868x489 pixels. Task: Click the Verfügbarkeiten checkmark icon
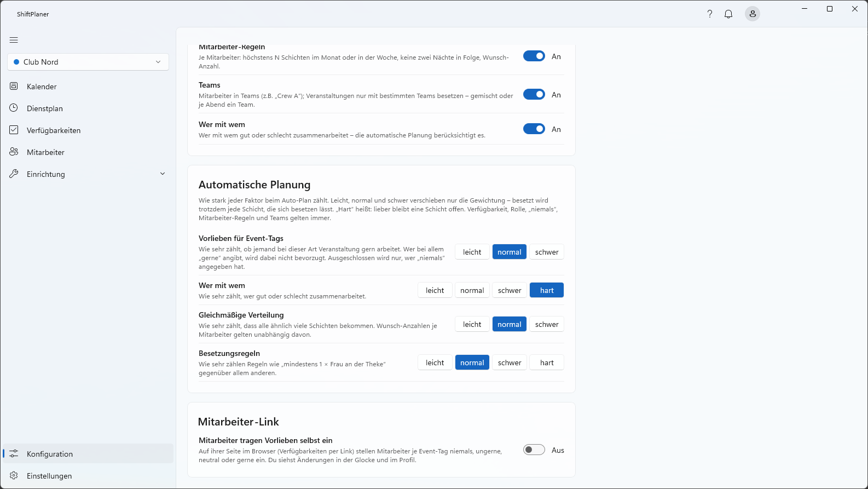[x=14, y=130]
